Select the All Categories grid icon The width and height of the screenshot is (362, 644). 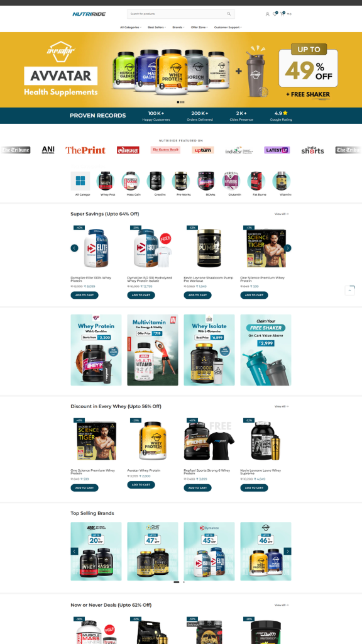80,180
